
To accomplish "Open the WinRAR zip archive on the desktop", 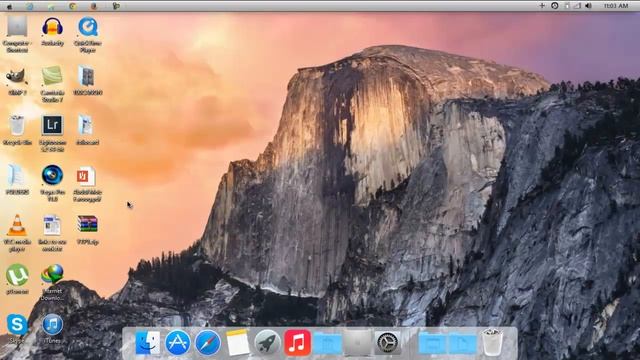I will (x=87, y=224).
